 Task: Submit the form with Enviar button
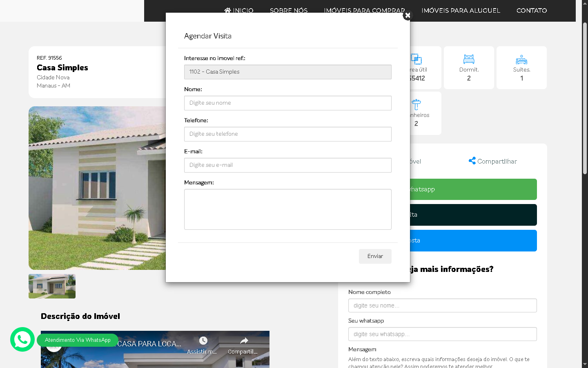click(375, 256)
